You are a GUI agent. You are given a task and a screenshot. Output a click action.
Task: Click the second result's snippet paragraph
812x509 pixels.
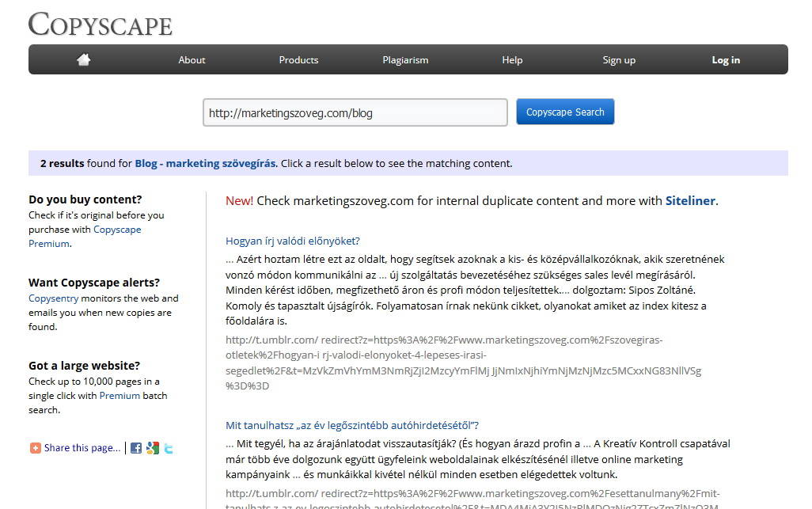point(478,459)
